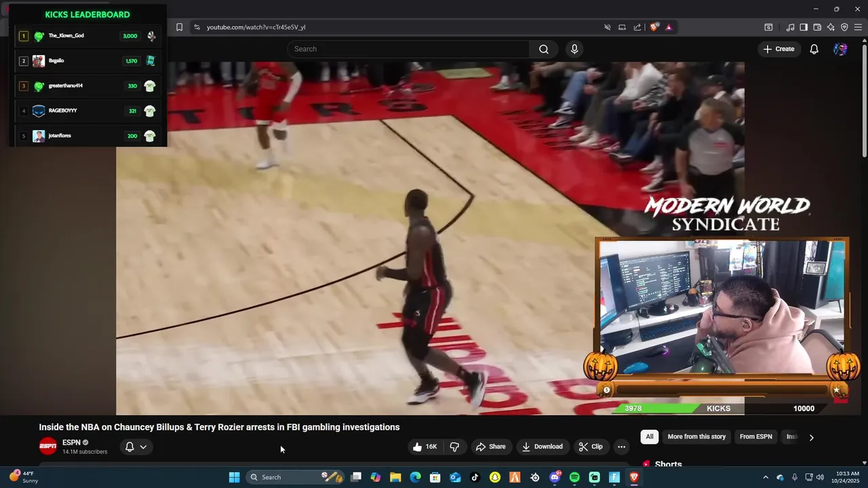
Task: Open Spotify from taskbar
Action: tap(574, 477)
